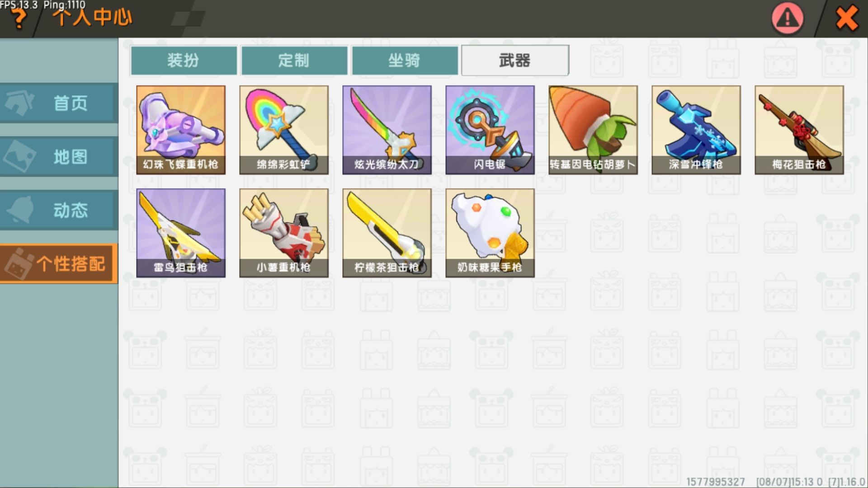Switch to the 装扮 tab
Image resolution: width=868 pixels, height=488 pixels.
pyautogui.click(x=184, y=60)
